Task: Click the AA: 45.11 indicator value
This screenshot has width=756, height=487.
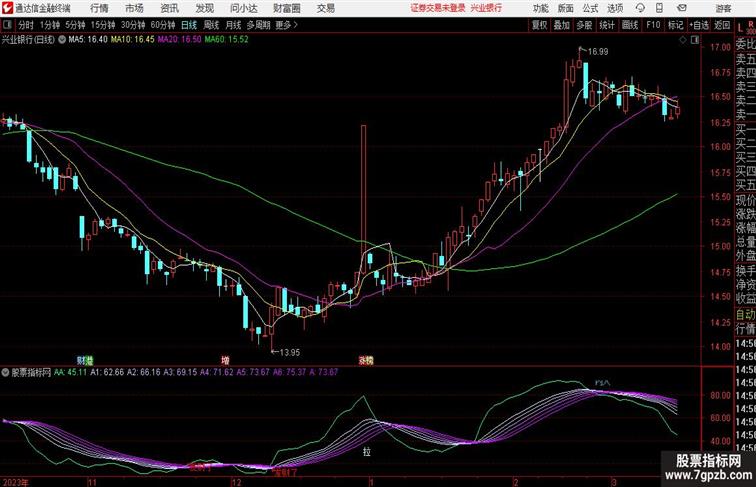Action: point(70,372)
